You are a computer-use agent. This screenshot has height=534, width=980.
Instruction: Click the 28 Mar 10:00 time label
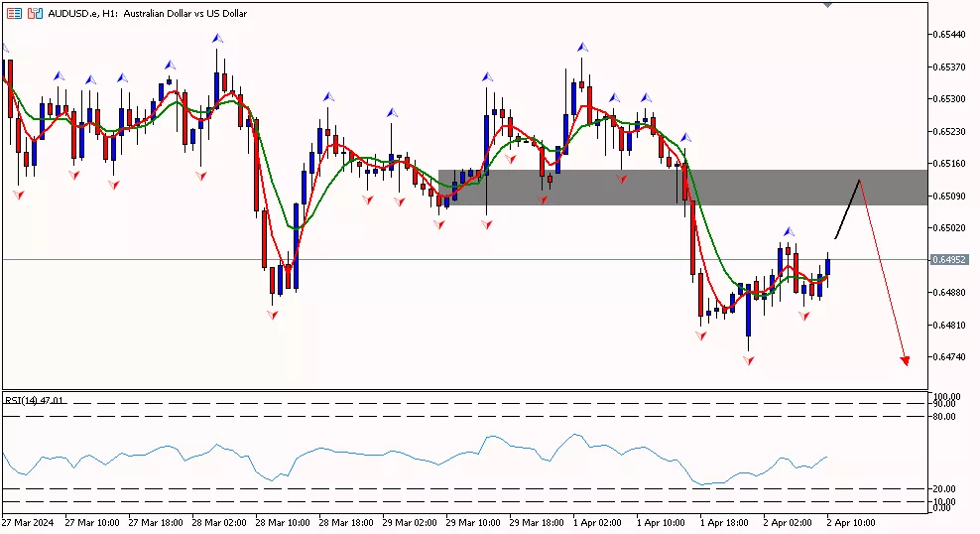(283, 523)
